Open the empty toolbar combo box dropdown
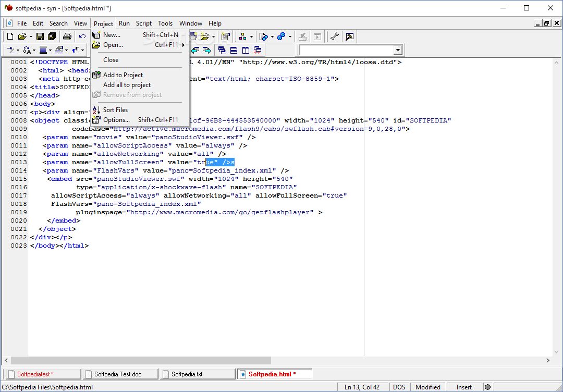563x392 pixels. tap(397, 50)
